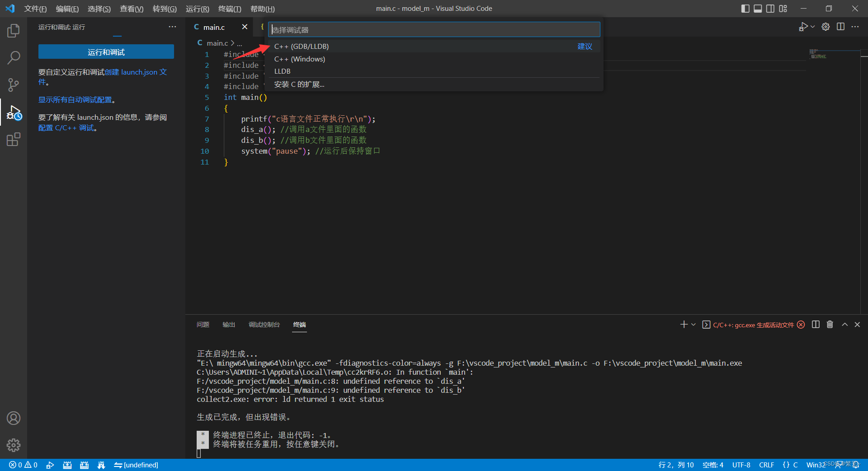Screen dimensions: 868x471
Task: Maximize panel with up chevron
Action: coord(844,325)
